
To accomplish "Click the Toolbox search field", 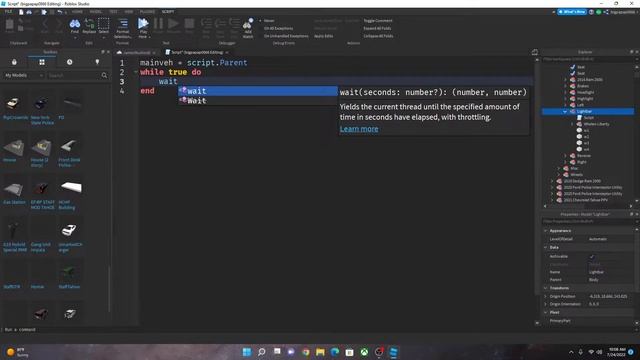I will [x=73, y=76].
